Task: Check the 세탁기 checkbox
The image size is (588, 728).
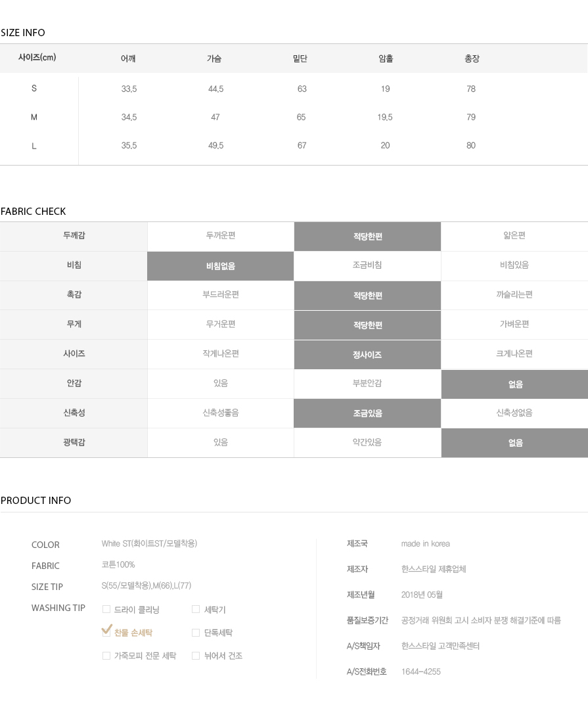Action: pos(196,609)
